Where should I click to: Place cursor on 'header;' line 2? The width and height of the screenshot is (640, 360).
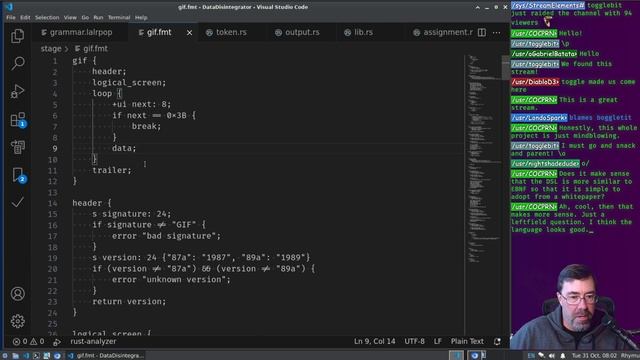point(109,71)
